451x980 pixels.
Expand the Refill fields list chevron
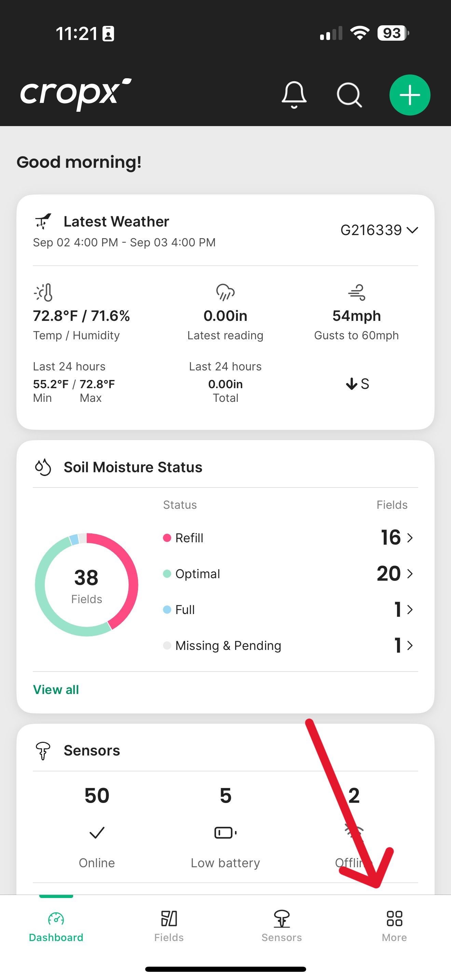(410, 537)
